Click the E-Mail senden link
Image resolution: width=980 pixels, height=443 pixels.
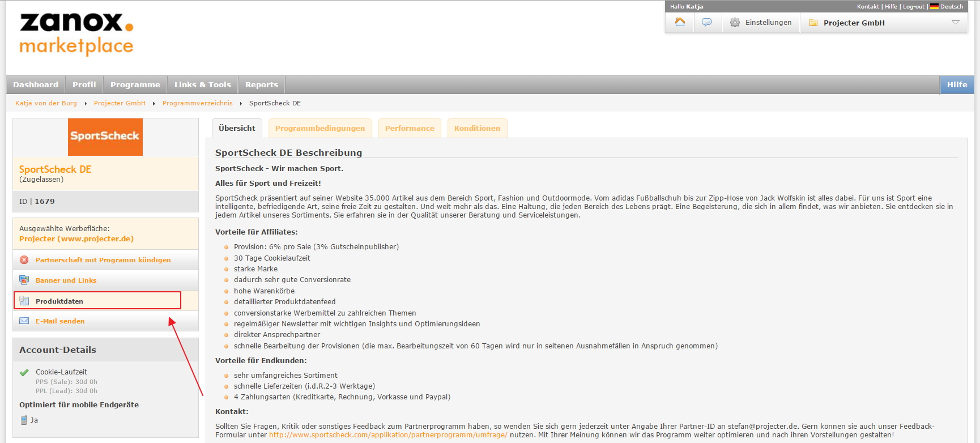pyautogui.click(x=60, y=321)
